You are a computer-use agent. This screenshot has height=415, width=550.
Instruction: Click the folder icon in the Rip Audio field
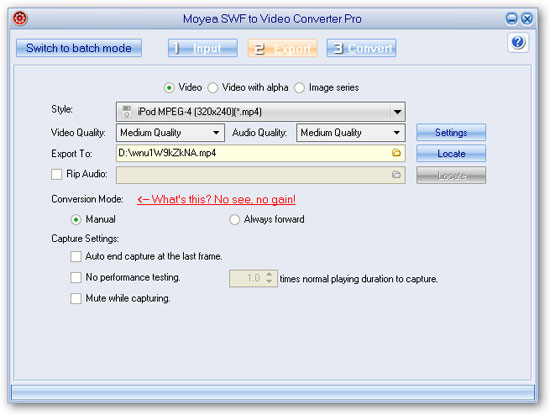tap(396, 174)
